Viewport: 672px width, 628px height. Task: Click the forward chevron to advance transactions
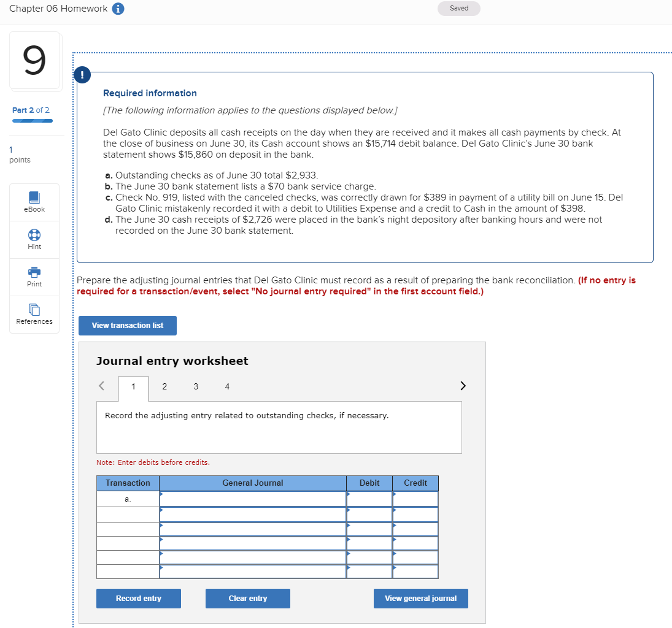[x=463, y=386]
